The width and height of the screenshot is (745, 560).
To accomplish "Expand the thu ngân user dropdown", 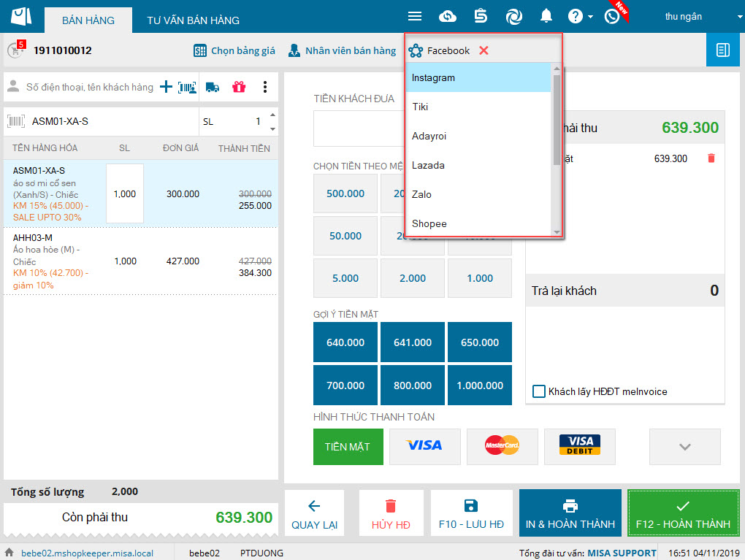I will [739, 17].
